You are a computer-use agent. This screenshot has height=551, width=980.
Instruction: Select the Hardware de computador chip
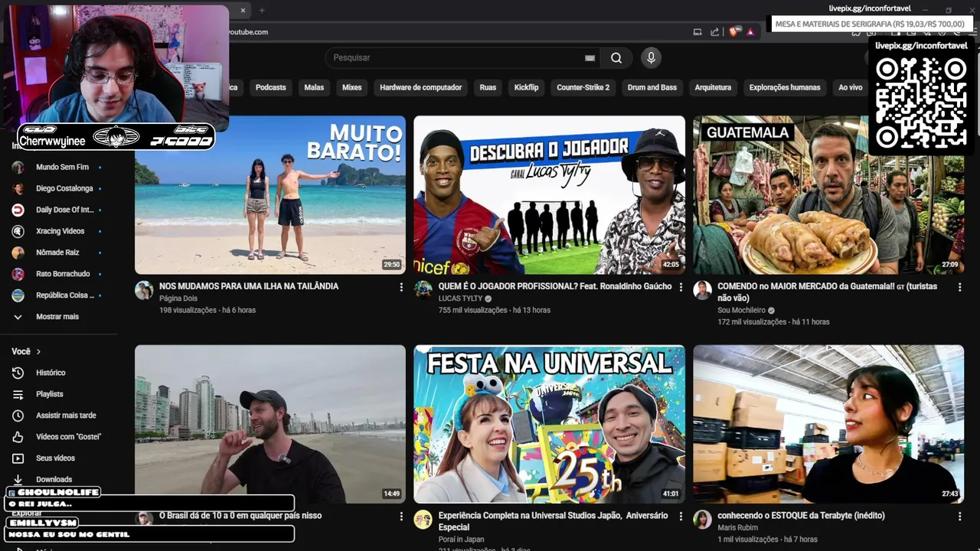click(420, 87)
